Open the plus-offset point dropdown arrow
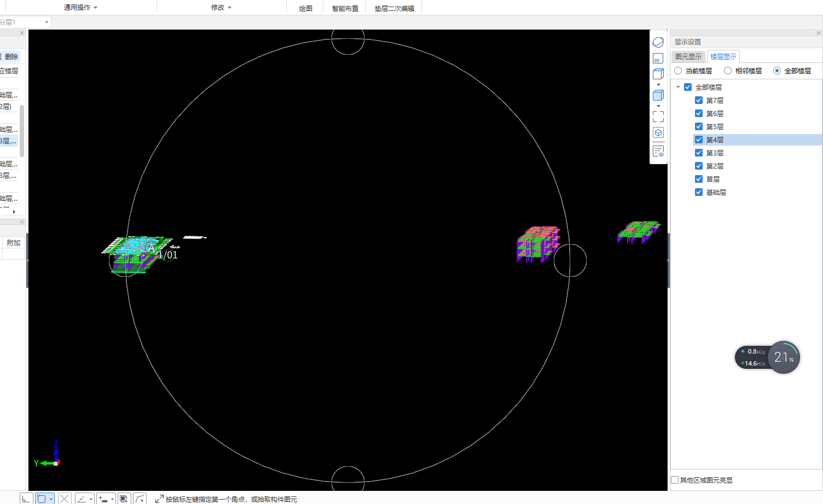Screen dimensions: 823x504 coord(112,499)
